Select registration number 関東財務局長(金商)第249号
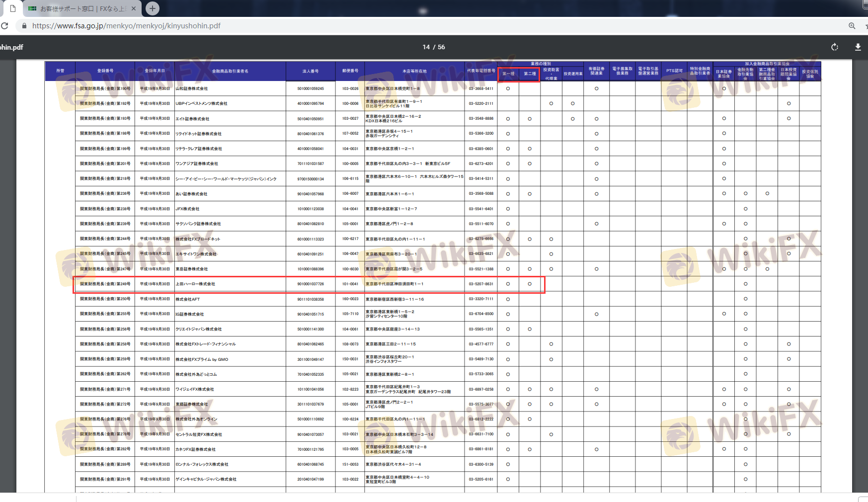Image resolution: width=868 pixels, height=502 pixels. point(105,284)
